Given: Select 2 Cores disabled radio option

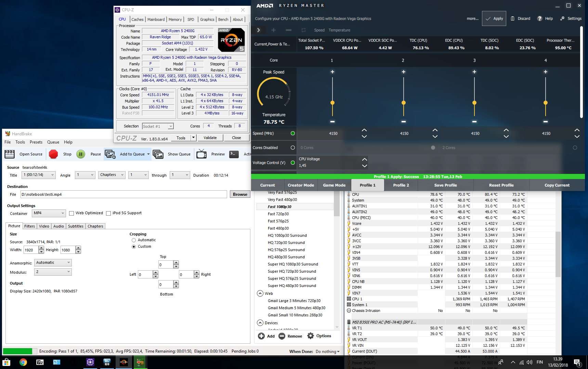Looking at the screenshot, I should tap(575, 148).
